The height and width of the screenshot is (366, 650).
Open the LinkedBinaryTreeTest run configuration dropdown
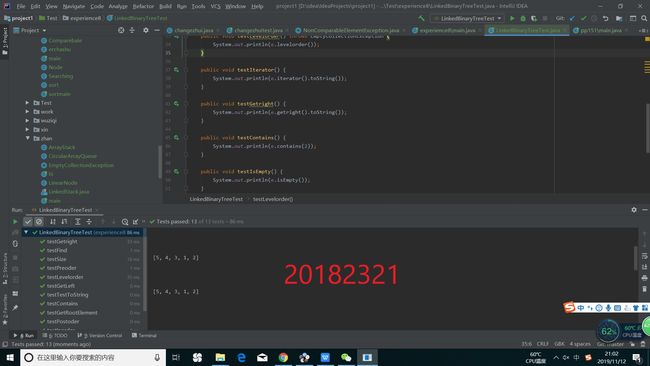(467, 18)
